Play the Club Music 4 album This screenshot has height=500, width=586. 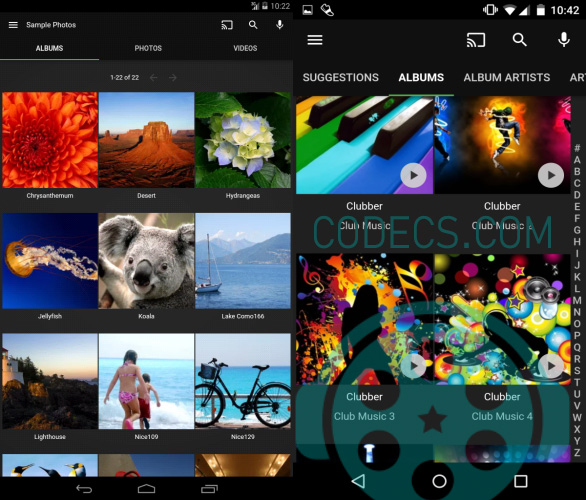pos(551,366)
